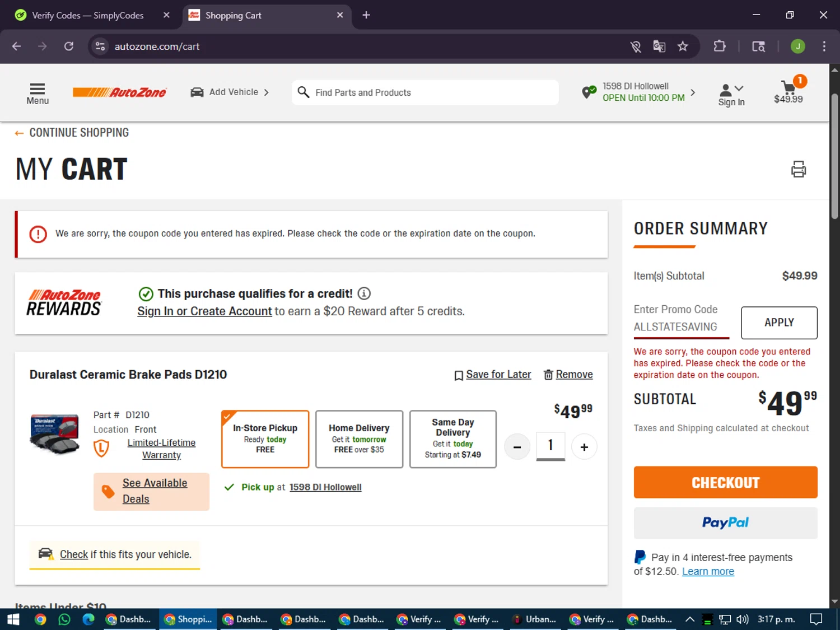
Task: Open the Urban taskbar window
Action: [x=535, y=619]
